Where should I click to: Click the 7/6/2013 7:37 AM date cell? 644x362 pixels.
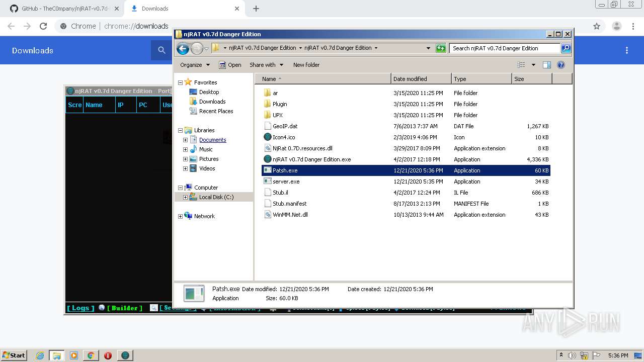(x=416, y=126)
